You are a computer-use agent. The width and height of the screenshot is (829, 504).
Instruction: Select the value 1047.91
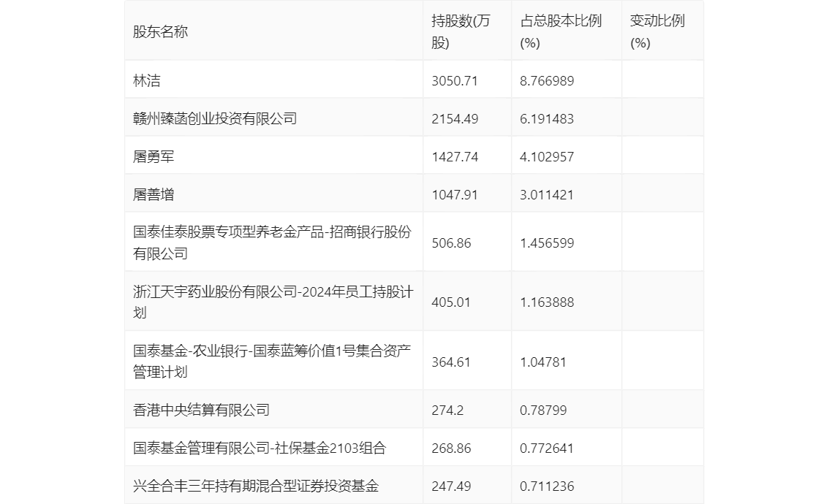455,195
